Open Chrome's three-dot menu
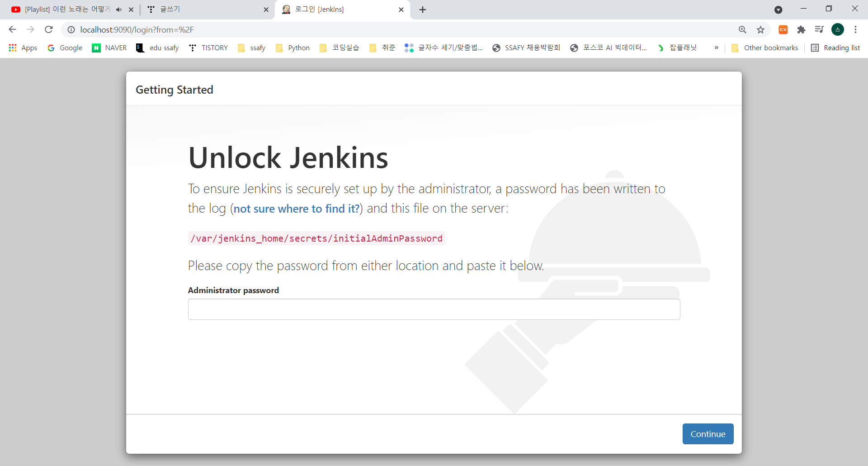868x466 pixels. 855,29
